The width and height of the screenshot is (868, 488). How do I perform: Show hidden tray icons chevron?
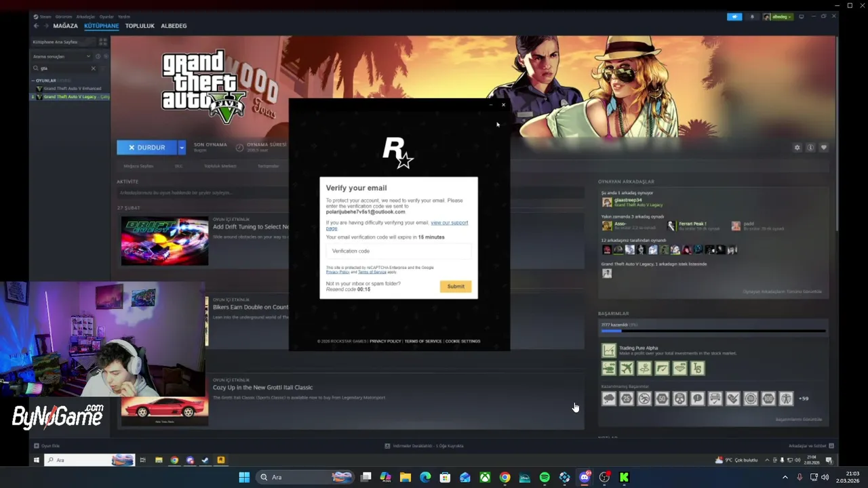[x=785, y=477]
